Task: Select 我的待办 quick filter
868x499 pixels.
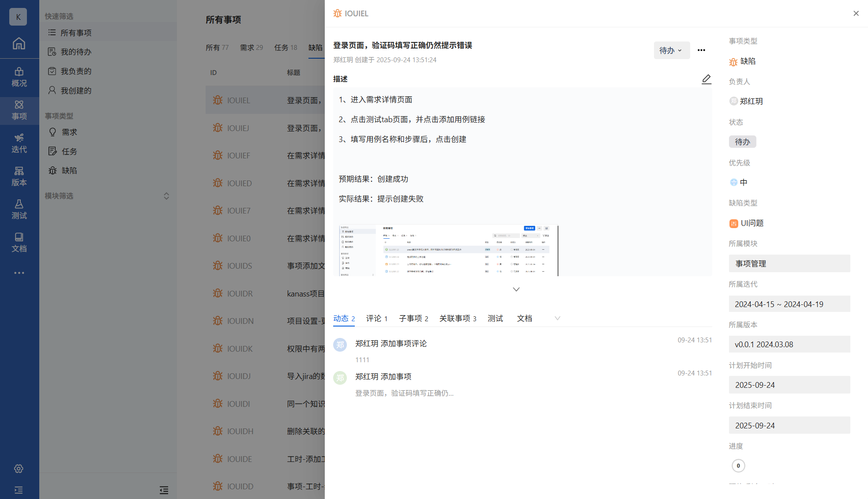Action: [x=75, y=52]
